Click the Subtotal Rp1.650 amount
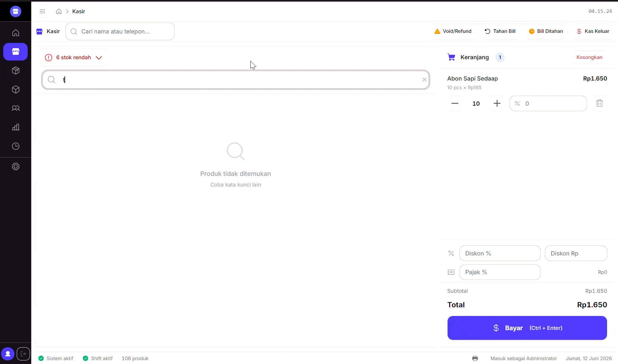The height and width of the screenshot is (364, 618). (596, 291)
